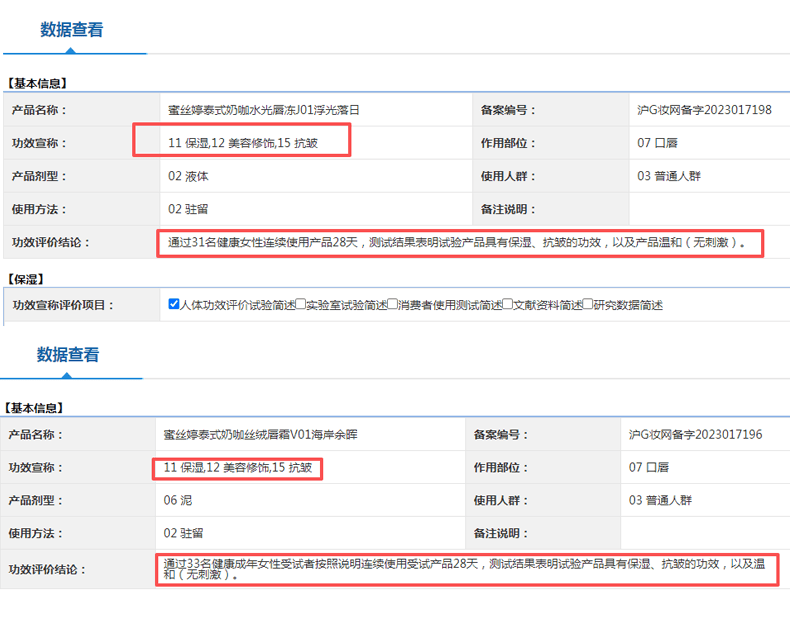
Task: Click the lower 数据查看 tab heading
Action: (68, 355)
